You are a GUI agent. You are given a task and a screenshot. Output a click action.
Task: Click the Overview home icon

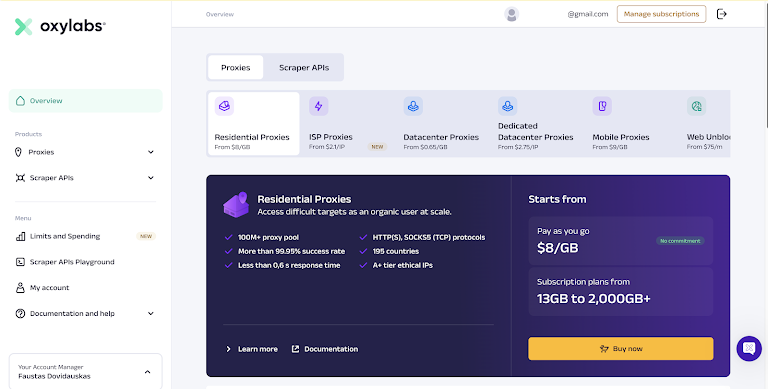pyautogui.click(x=20, y=101)
